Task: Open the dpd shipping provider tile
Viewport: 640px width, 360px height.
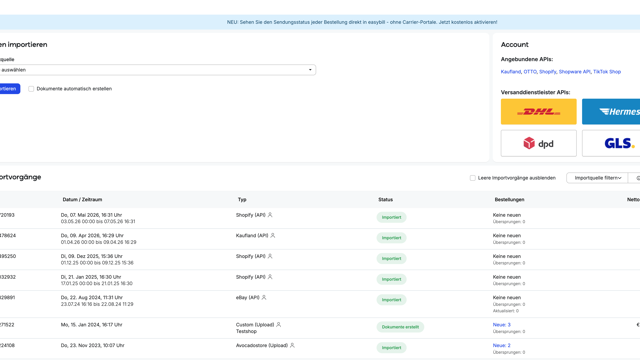Action: [538, 143]
